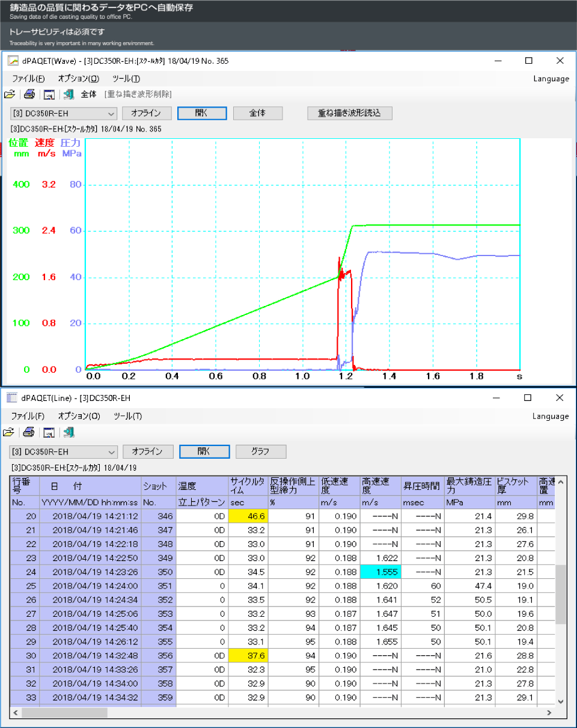Click the vertical scrollbar thumb of the data table
The image size is (577, 728).
click(560, 594)
